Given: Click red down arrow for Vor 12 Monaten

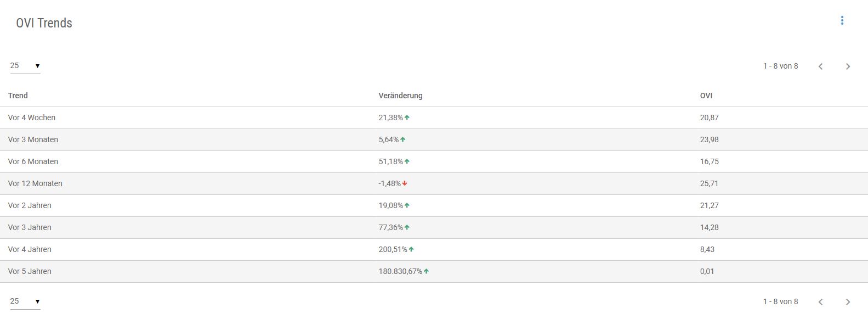Looking at the screenshot, I should pyautogui.click(x=405, y=183).
